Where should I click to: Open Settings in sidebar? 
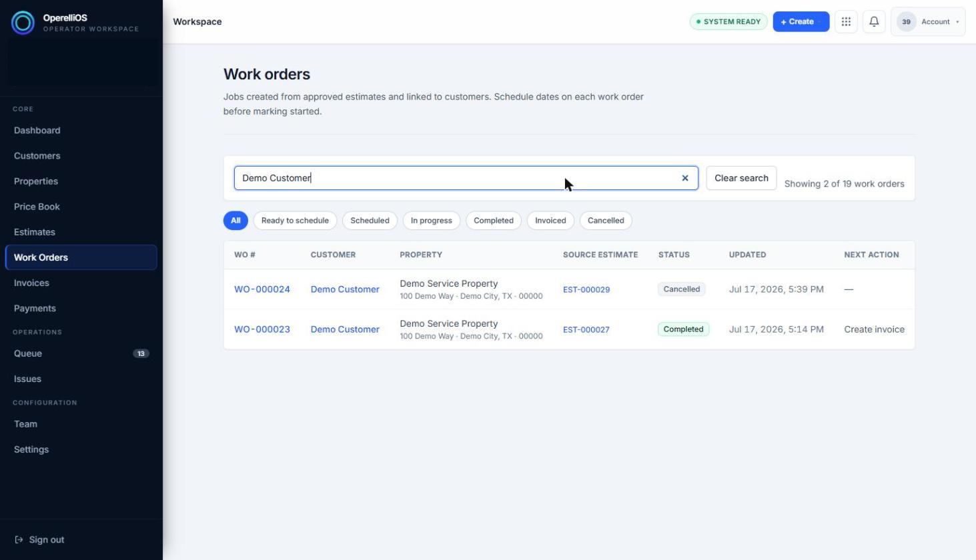pos(81,449)
